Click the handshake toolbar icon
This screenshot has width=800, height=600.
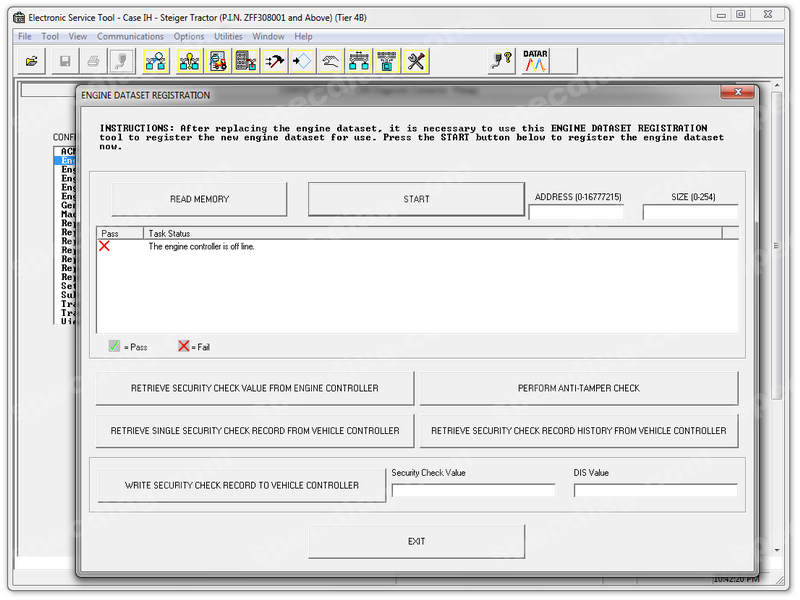coord(331,61)
